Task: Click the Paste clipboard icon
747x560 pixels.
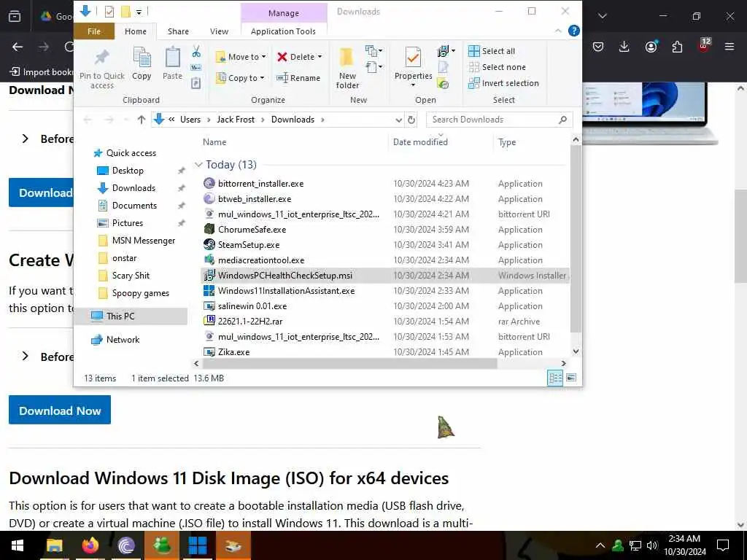Action: (172, 58)
